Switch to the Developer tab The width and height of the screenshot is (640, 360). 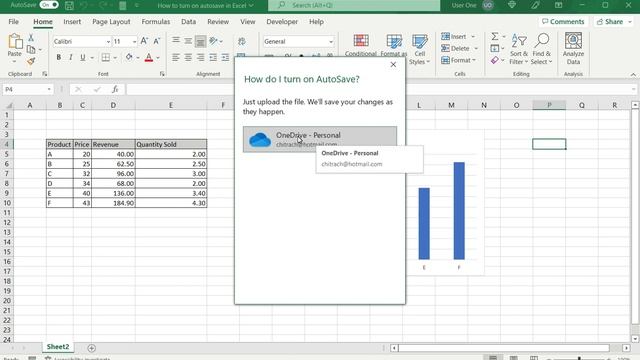282,22
